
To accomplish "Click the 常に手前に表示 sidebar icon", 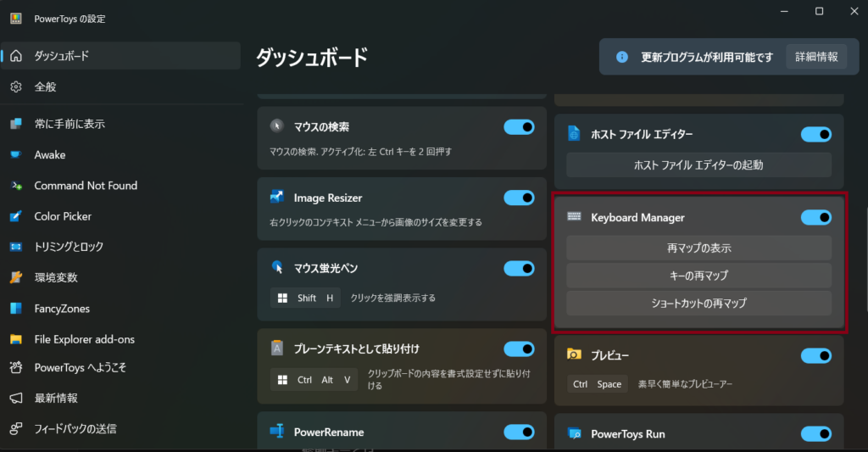I will (16, 124).
